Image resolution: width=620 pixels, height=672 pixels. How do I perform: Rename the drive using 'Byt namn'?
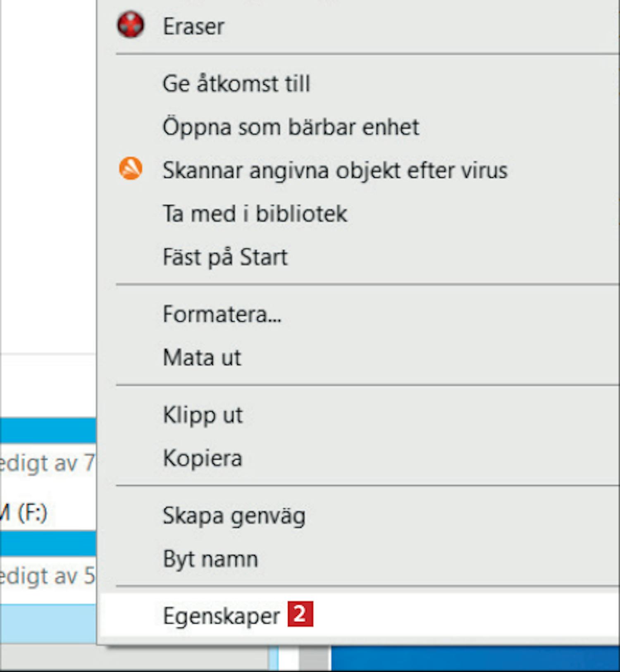(210, 559)
